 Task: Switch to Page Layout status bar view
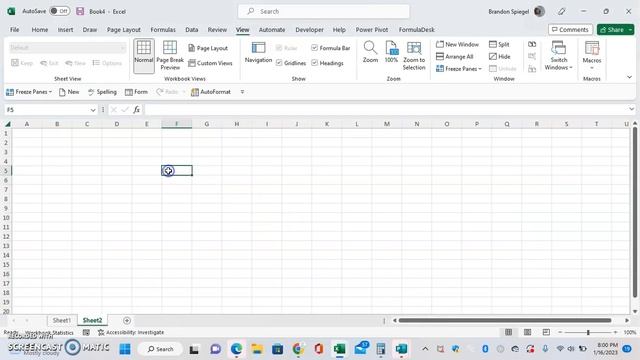pyautogui.click(x=527, y=332)
